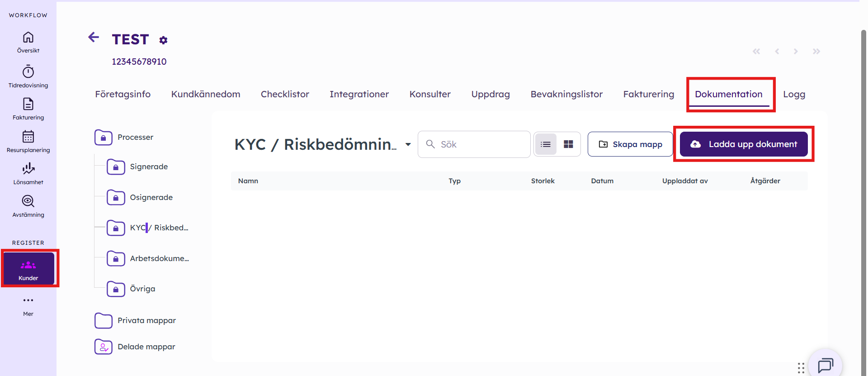Sort by Namn column header
Viewport: 868px width, 376px height.
[248, 181]
